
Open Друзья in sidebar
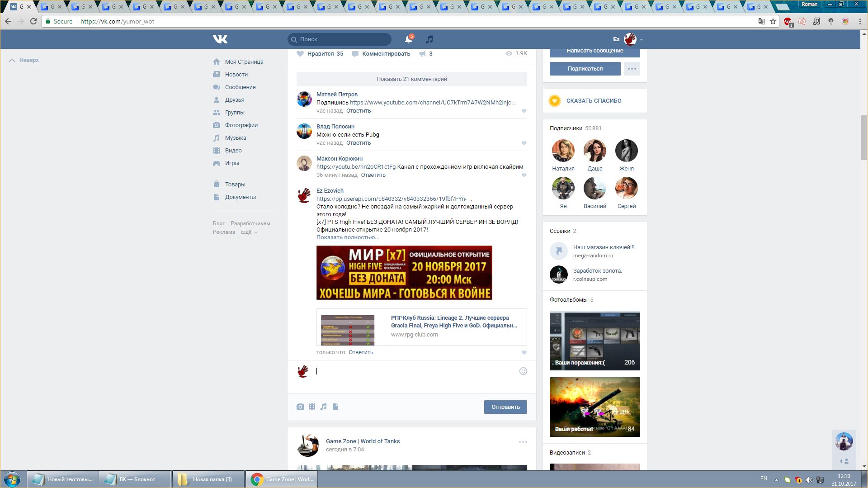[x=235, y=100]
